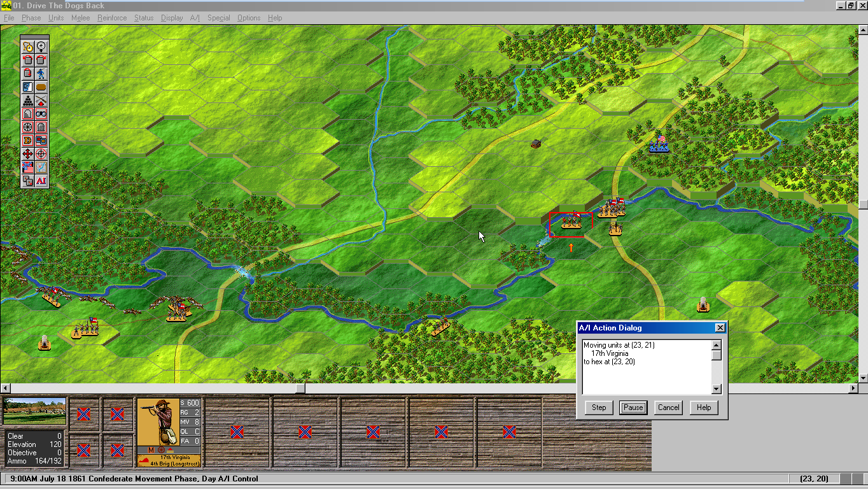
Task: Open the Display menu
Action: click(172, 18)
